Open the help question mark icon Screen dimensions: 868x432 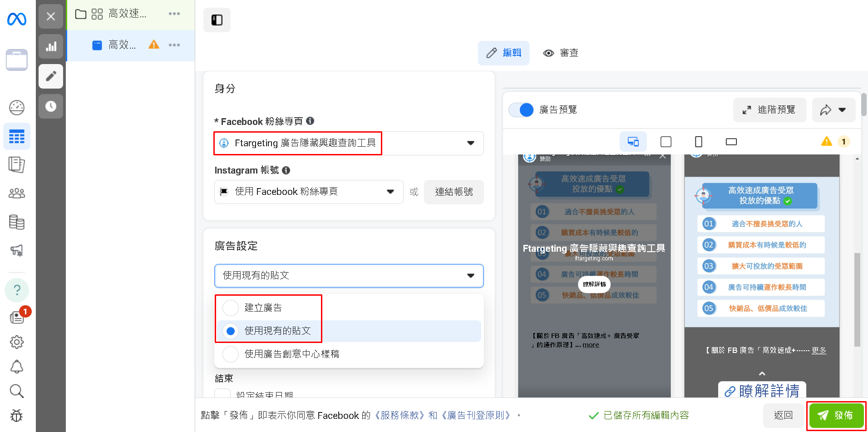point(17,290)
